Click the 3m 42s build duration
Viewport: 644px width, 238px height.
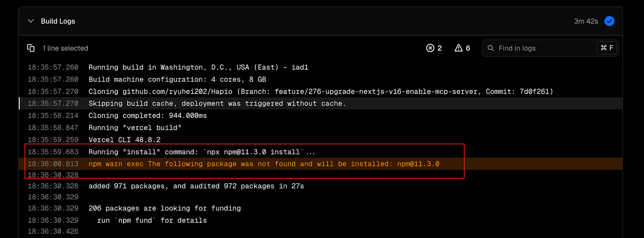(586, 21)
